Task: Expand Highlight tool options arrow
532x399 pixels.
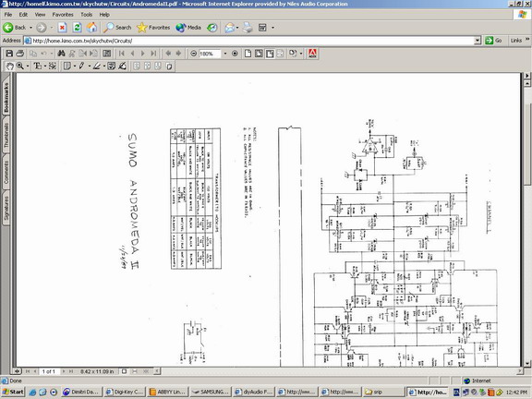Action: click(104, 66)
